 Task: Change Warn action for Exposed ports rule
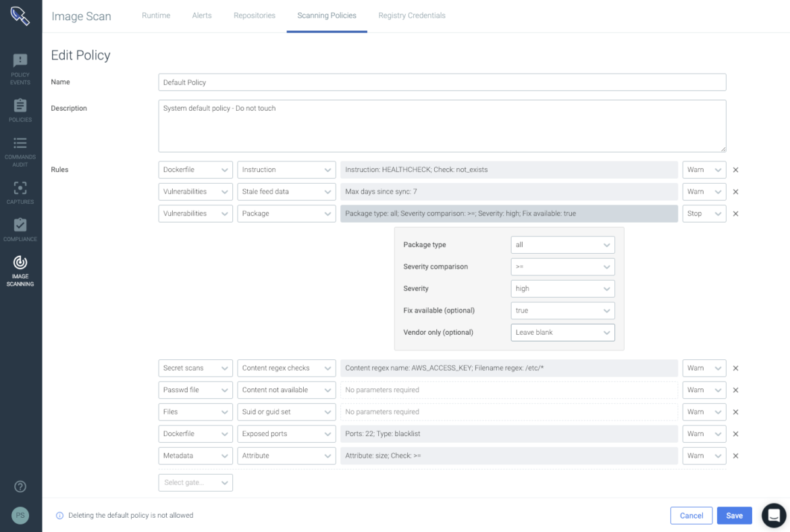(704, 433)
